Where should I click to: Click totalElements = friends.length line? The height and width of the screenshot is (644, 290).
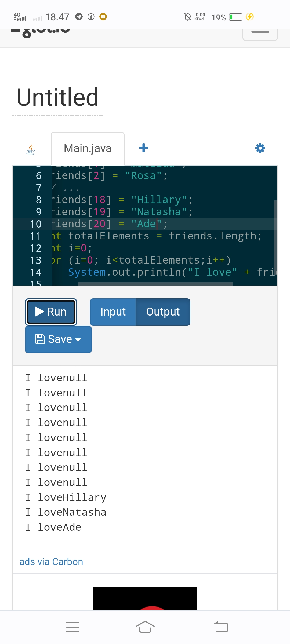click(157, 236)
